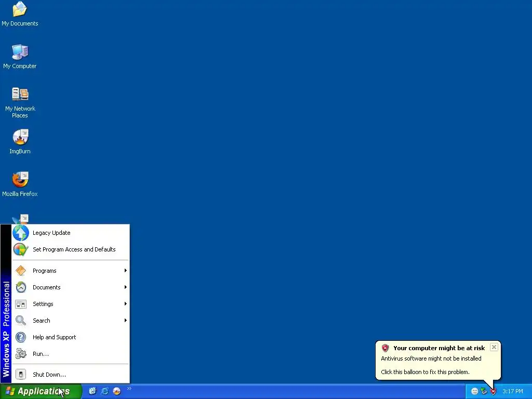Screen dimensions: 532x399
Task: Click the Search submenu arrow
Action: pos(126,320)
